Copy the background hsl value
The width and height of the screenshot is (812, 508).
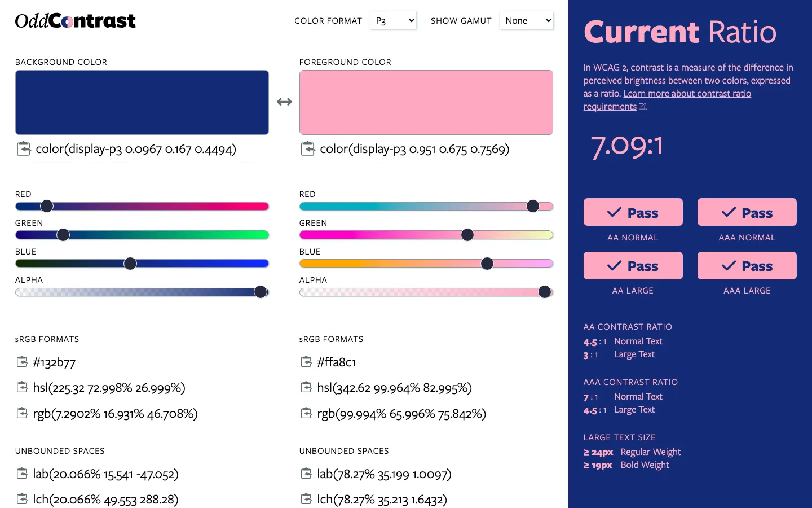[x=22, y=387]
